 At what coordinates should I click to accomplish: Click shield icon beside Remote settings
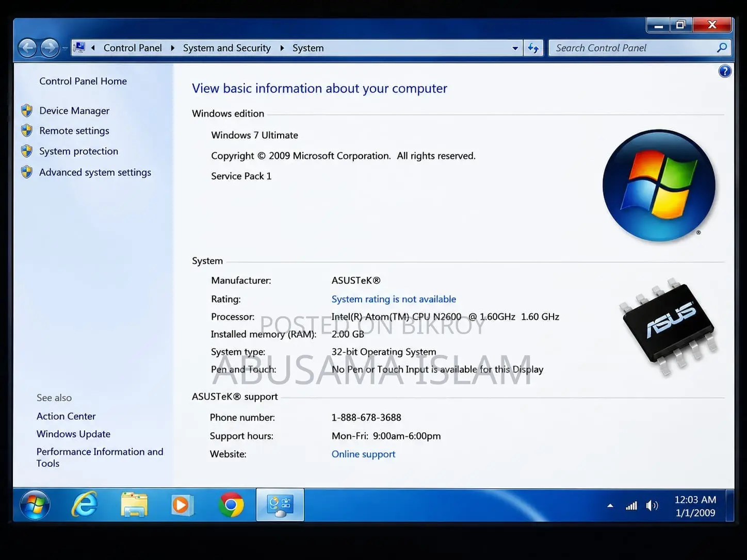(27, 130)
